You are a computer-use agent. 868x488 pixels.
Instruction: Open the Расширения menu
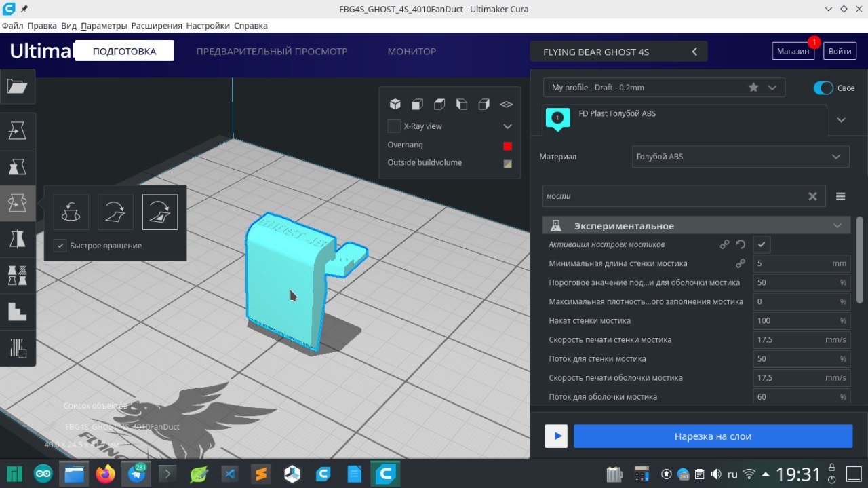coord(157,26)
